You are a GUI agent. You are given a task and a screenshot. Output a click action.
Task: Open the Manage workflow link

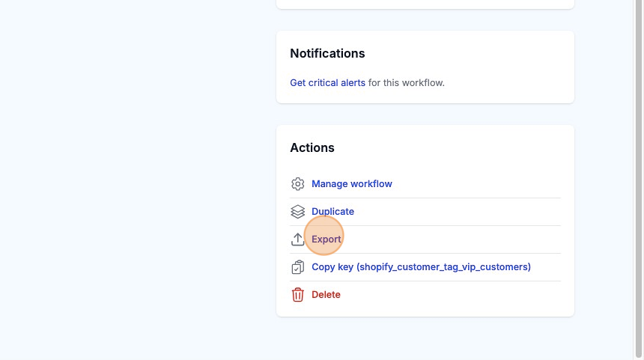click(x=351, y=184)
